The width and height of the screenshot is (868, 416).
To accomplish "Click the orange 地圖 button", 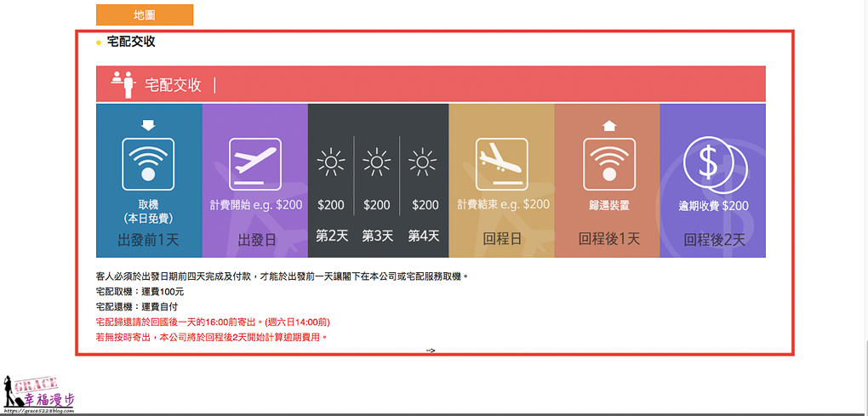I will point(145,15).
